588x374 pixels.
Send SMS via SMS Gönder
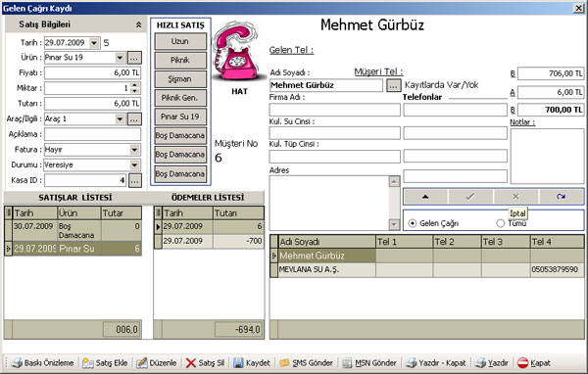[306, 363]
